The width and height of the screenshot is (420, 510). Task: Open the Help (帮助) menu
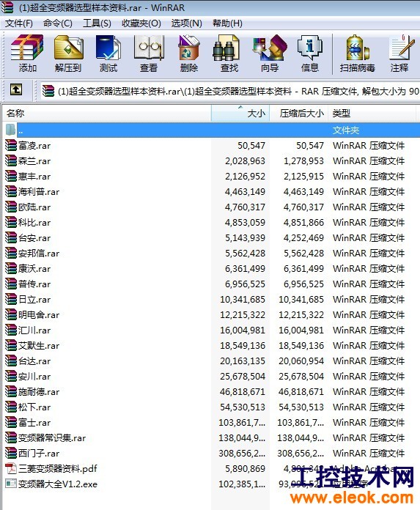(227, 23)
